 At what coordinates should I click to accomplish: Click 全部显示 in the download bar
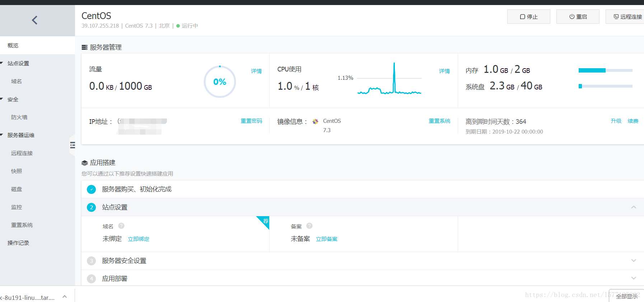click(x=627, y=296)
